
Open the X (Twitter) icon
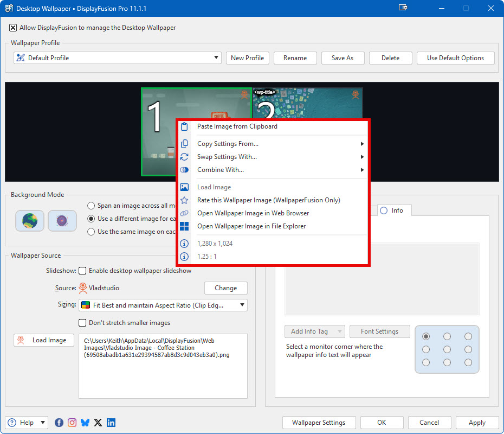pyautogui.click(x=98, y=423)
